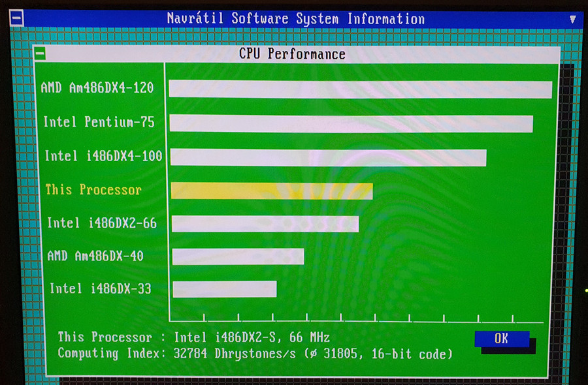Click the AMD Am486DX-40 performance bar
This screenshot has height=385, width=588.
[x=238, y=256]
